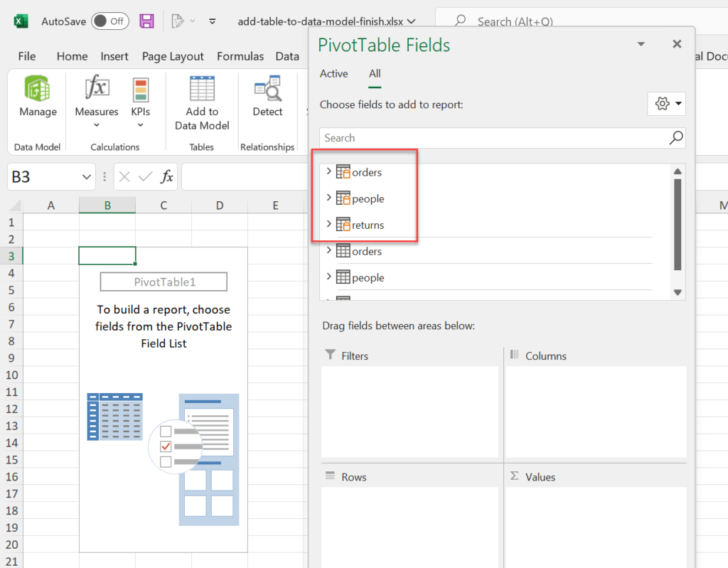Image resolution: width=728 pixels, height=568 pixels.
Task: Click the Save floppy disk icon
Action: point(146,21)
